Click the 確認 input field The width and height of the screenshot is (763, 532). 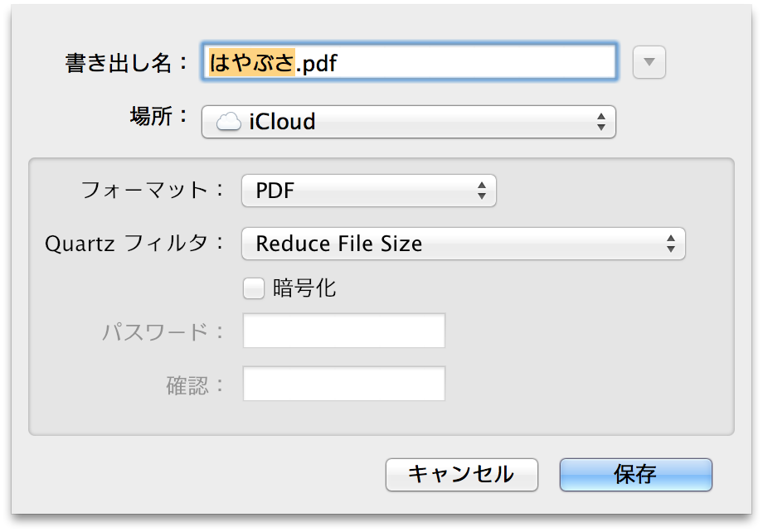[x=344, y=384]
